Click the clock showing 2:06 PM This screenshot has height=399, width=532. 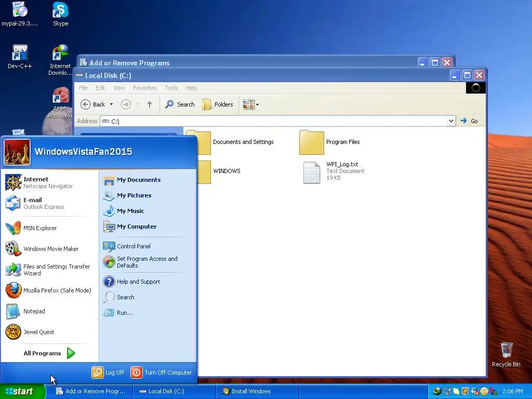click(512, 391)
